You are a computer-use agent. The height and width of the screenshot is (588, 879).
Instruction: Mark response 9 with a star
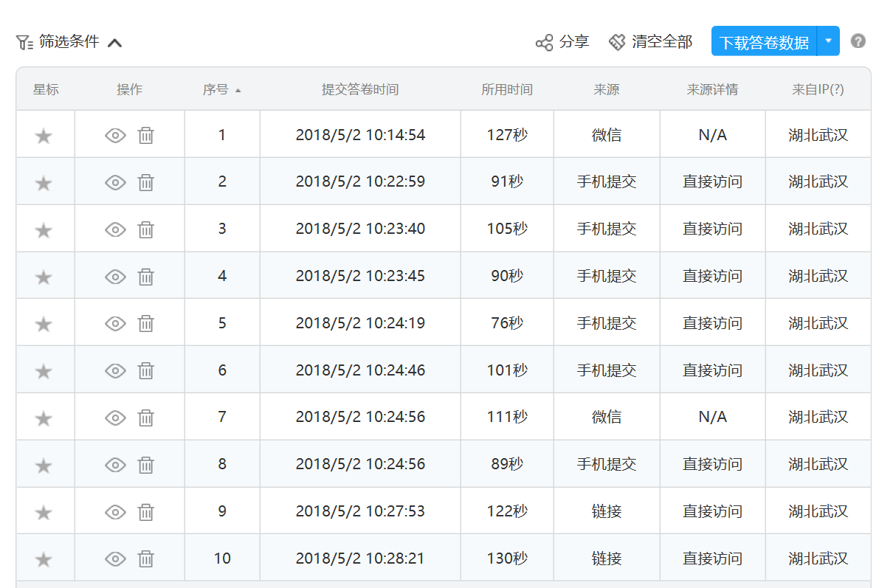click(x=44, y=512)
